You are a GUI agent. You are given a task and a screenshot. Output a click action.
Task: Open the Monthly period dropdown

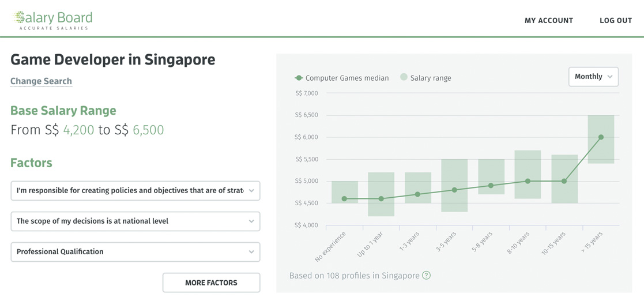pos(593,77)
